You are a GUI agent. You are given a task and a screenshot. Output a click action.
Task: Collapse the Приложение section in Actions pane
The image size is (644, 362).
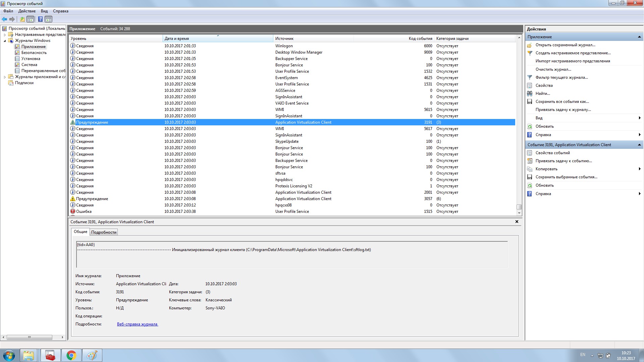pos(639,37)
